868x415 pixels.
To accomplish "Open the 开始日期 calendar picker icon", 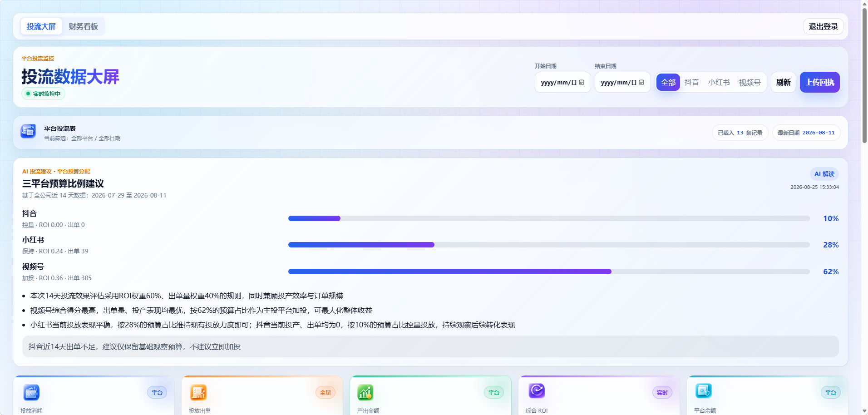I will point(582,82).
